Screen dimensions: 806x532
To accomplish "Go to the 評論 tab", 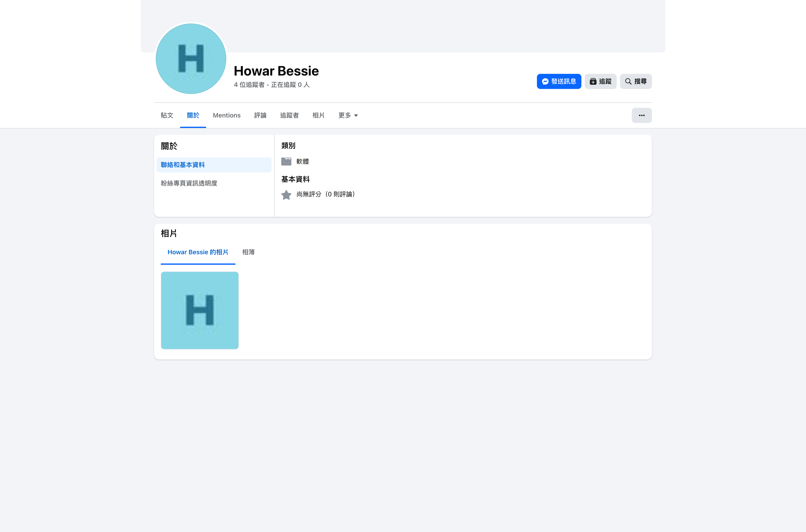I will click(260, 115).
